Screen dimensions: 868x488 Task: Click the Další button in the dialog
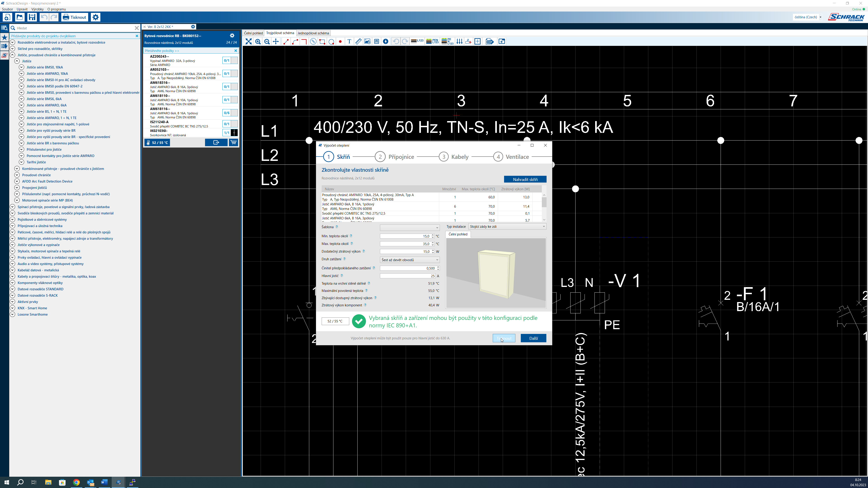point(533,338)
